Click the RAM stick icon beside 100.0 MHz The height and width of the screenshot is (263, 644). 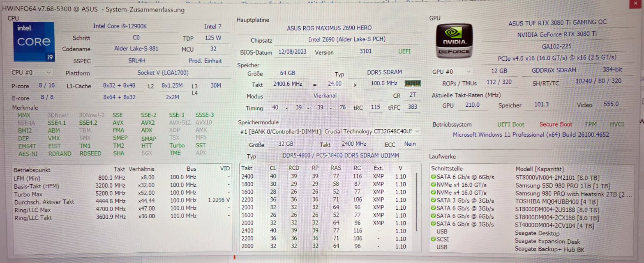click(413, 83)
